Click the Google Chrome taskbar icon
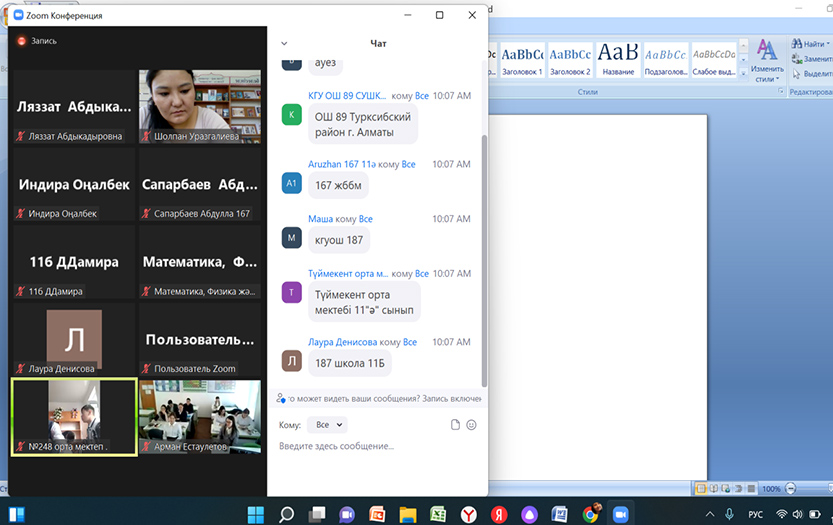This screenshot has height=525, width=833. coord(591,514)
